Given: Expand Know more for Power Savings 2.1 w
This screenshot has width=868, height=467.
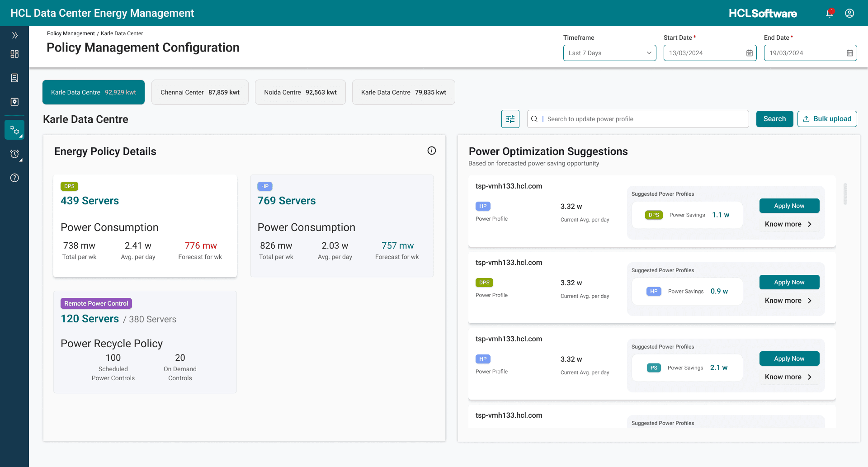Looking at the screenshot, I should [788, 377].
